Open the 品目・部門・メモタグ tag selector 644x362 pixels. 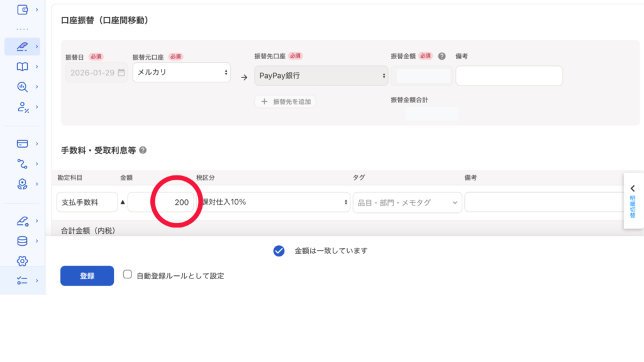407,203
